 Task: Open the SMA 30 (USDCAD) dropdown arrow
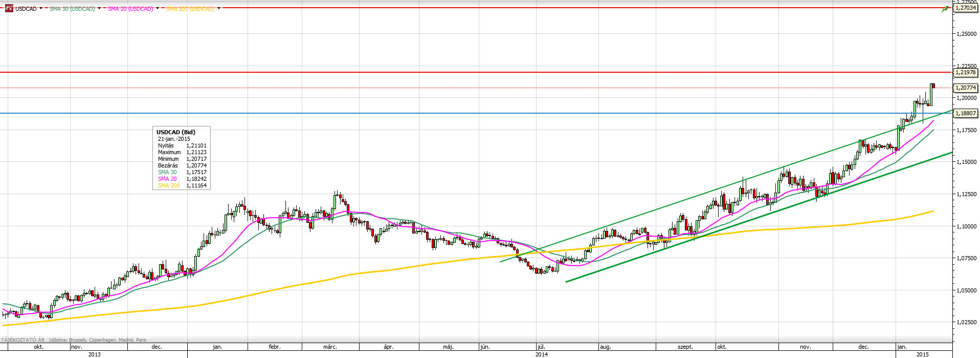99,9
